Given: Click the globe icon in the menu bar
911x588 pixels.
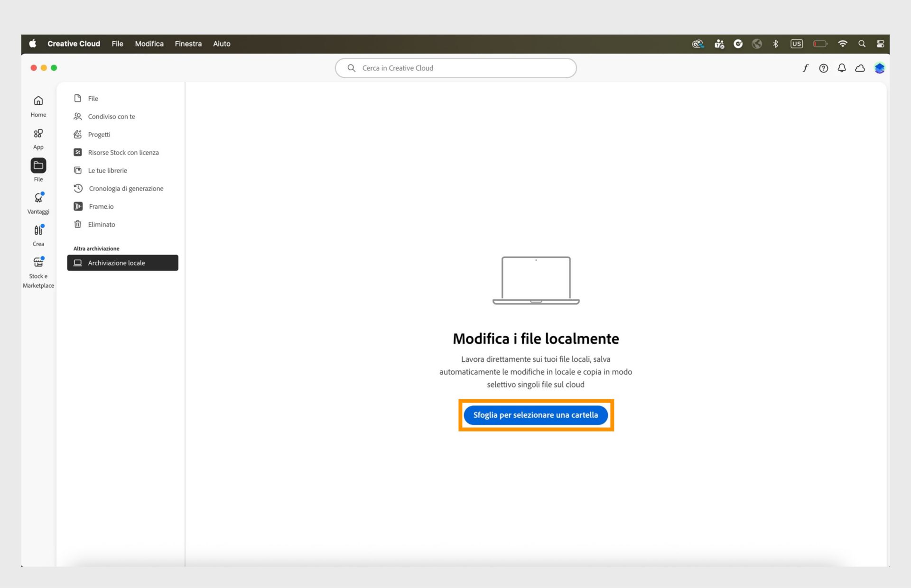Looking at the screenshot, I should pos(757,44).
